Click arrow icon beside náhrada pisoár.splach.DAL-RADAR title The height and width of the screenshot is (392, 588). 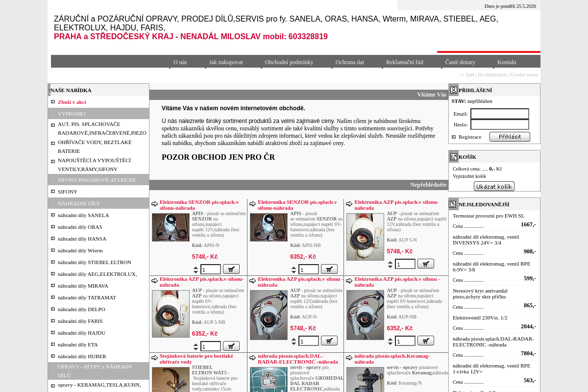coord(253,358)
